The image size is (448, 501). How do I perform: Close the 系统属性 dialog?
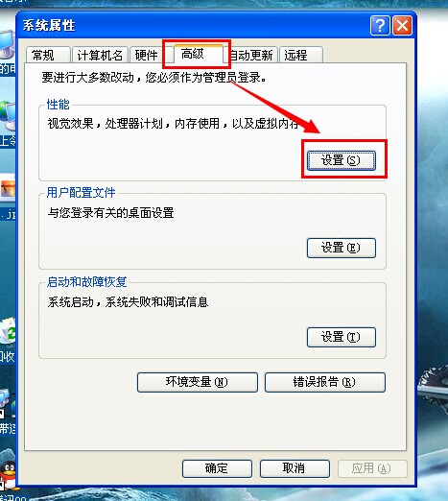[x=402, y=25]
